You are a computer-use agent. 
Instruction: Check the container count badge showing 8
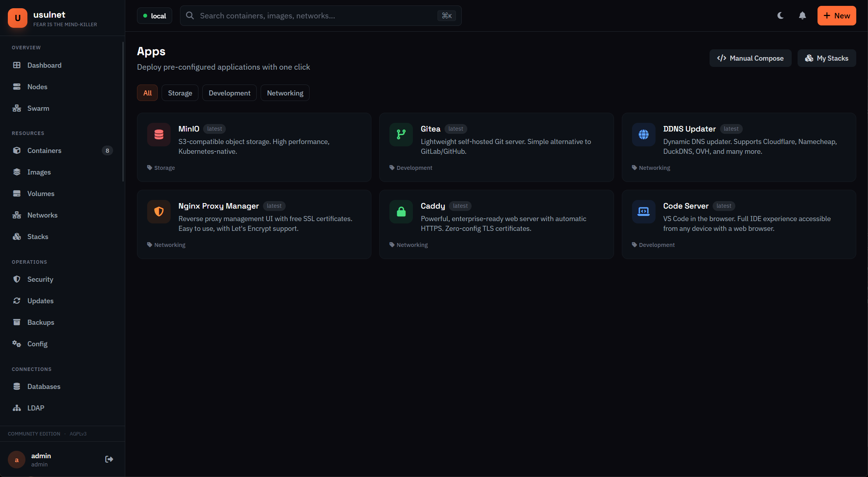click(x=107, y=150)
